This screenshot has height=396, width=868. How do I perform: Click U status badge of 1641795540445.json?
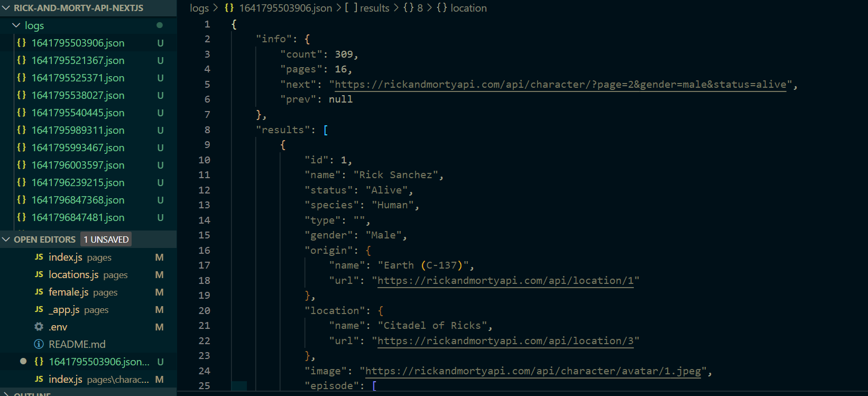pyautogui.click(x=160, y=113)
